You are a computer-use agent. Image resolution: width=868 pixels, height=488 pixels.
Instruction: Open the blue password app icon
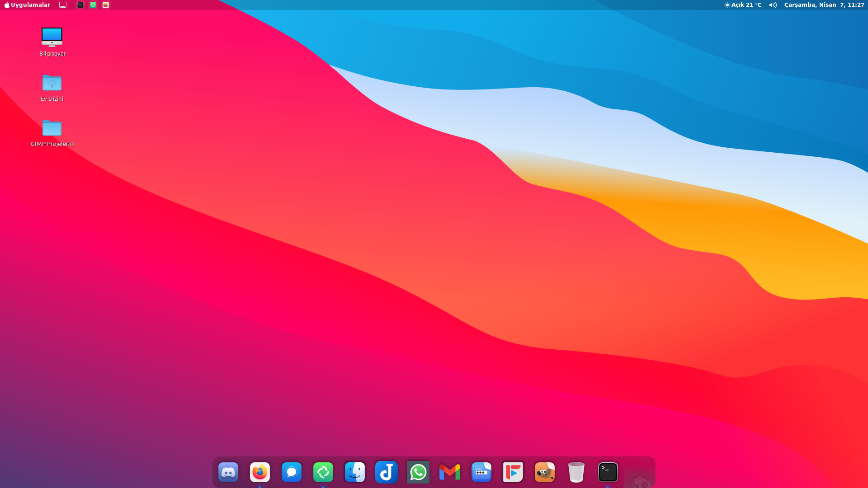481,472
